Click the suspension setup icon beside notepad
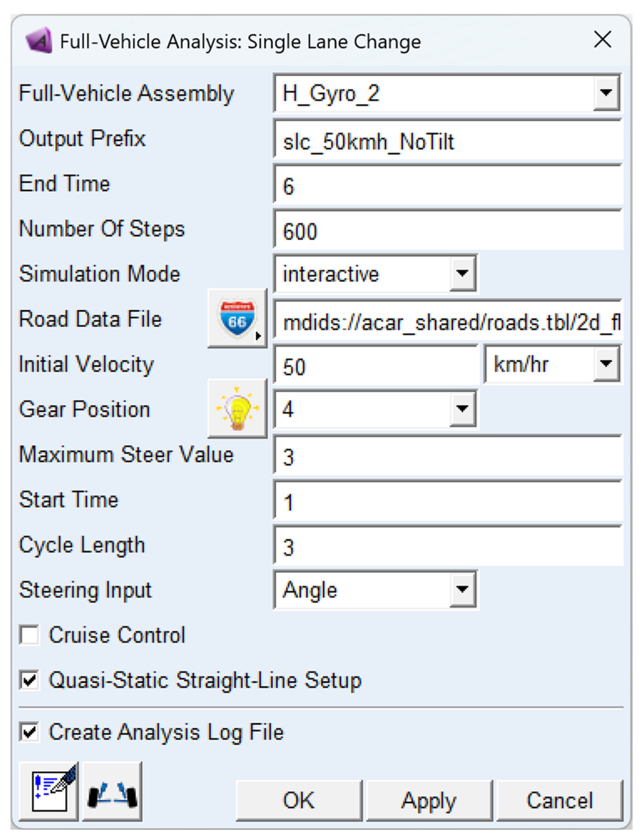Screen dimensions: 643x840 (112, 792)
